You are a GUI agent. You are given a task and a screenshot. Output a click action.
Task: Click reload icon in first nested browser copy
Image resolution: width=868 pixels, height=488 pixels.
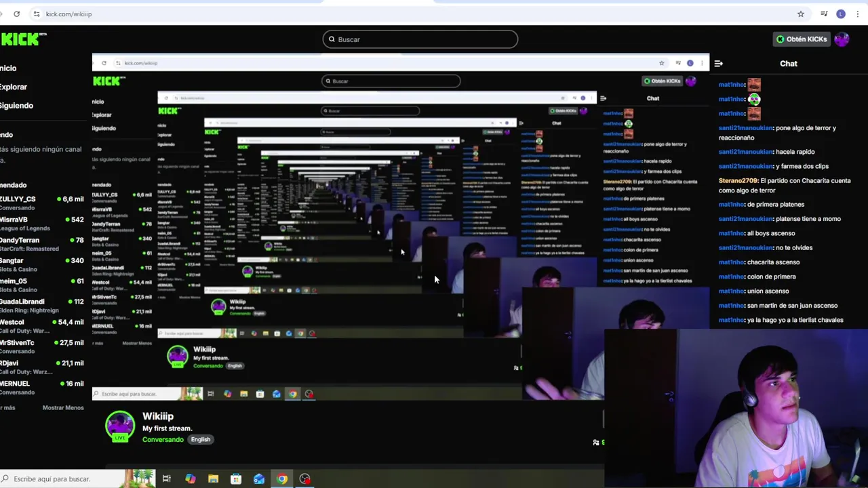(104, 63)
